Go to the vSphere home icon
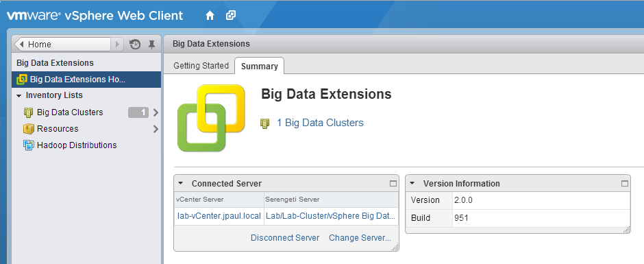The height and width of the screenshot is (264, 644). 210,16
